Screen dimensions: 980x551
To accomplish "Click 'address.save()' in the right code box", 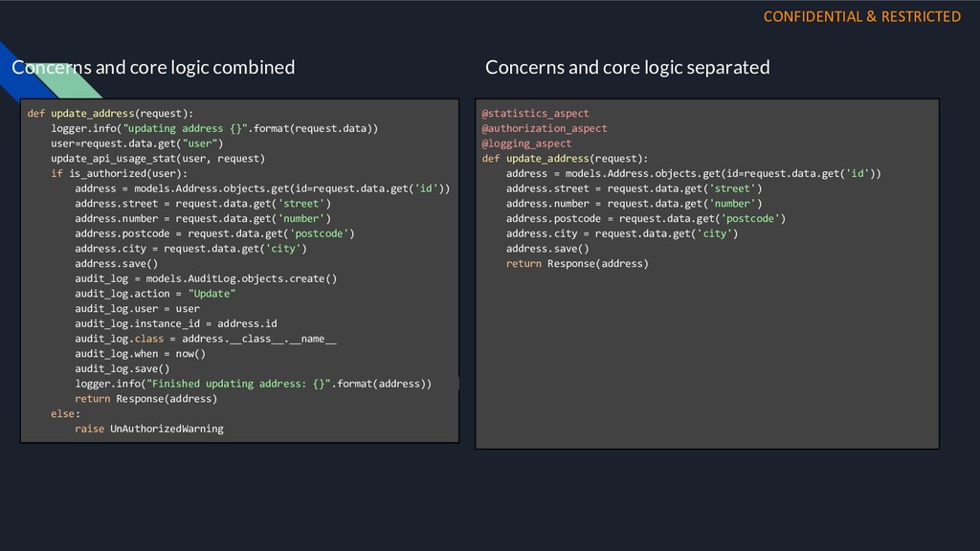I will [x=547, y=249].
